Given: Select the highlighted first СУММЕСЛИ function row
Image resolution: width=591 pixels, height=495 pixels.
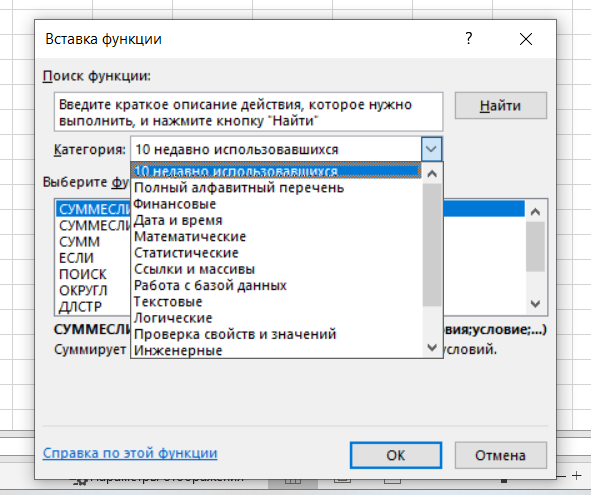Looking at the screenshot, I should click(93, 208).
